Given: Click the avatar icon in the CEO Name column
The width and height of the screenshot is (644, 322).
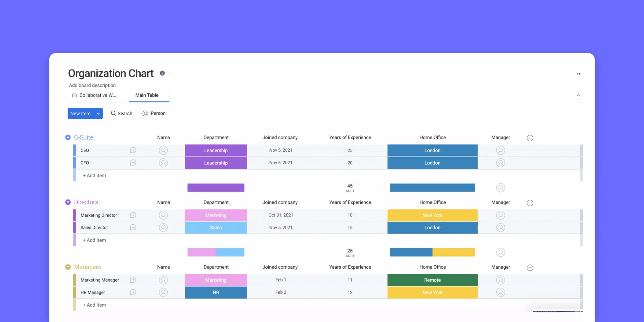Looking at the screenshot, I should (163, 150).
